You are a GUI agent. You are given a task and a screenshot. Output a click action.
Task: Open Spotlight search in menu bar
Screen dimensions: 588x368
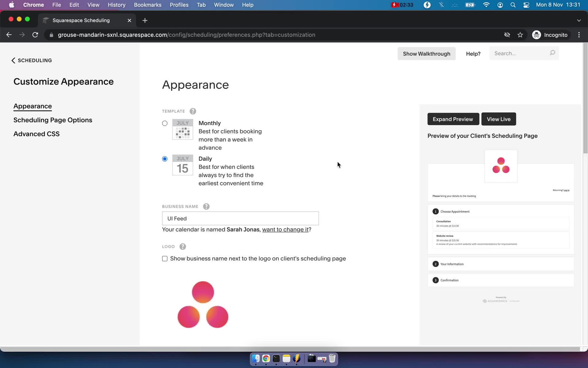pos(513,5)
